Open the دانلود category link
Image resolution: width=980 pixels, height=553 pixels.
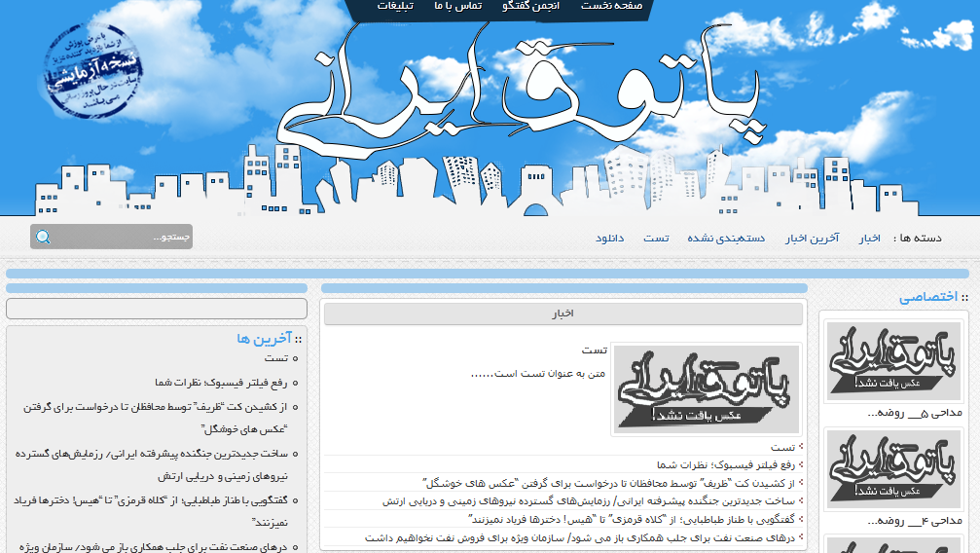[609, 239]
